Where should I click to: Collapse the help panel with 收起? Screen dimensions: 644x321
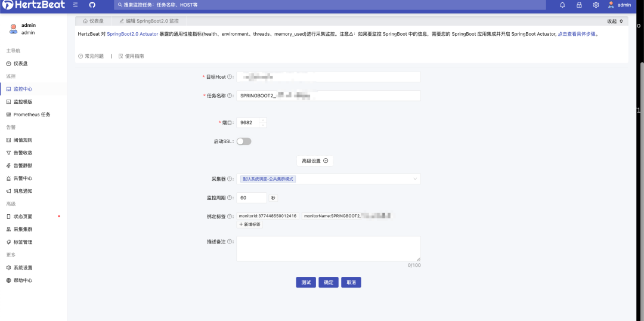(x=615, y=21)
